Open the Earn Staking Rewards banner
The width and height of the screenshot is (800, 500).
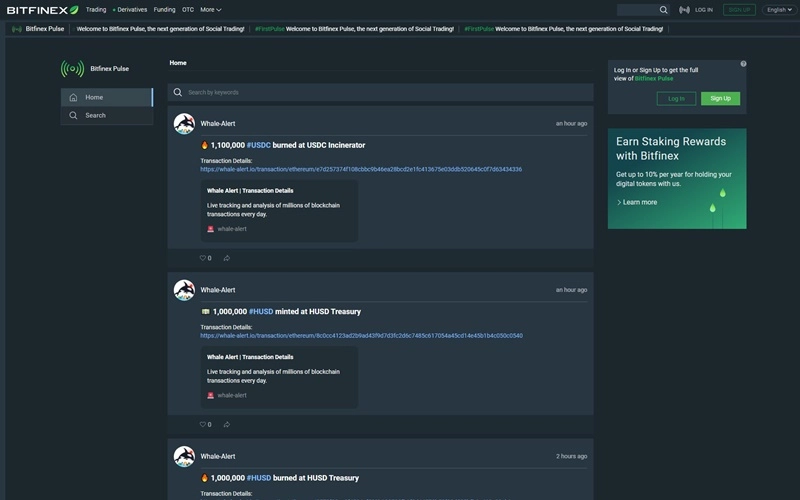pyautogui.click(x=677, y=179)
